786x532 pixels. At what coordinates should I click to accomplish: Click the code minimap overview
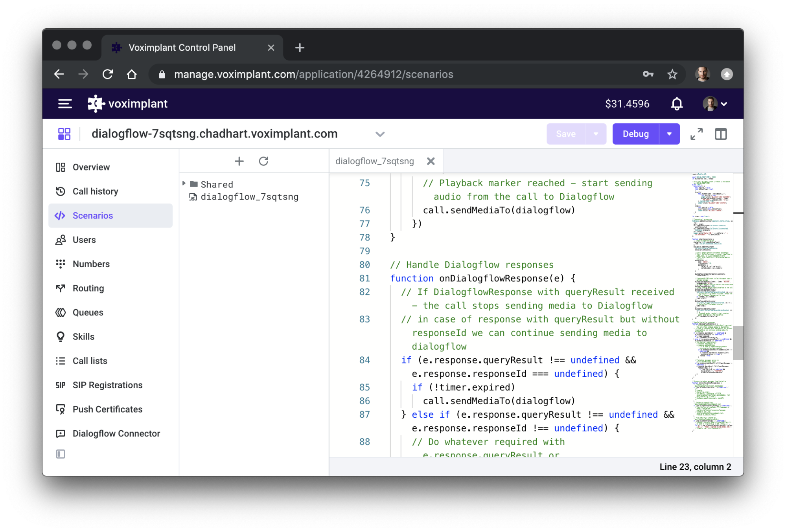click(x=712, y=303)
